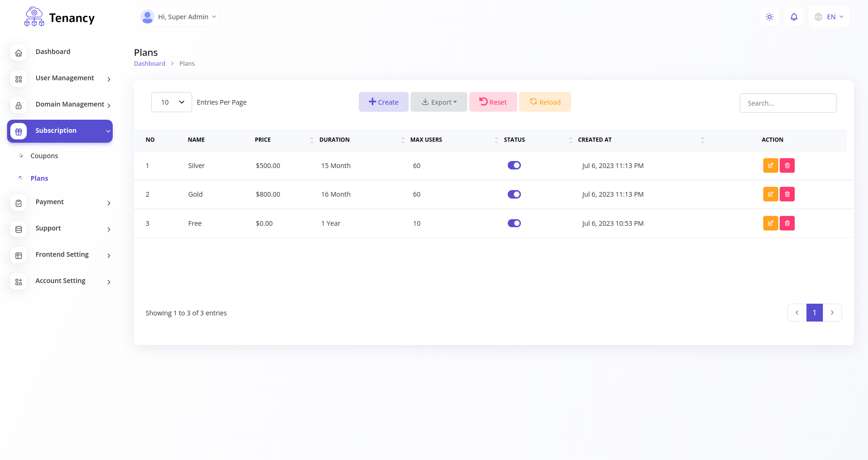The image size is (868, 460).
Task: Click the $800.00 price cell
Action: tap(268, 194)
